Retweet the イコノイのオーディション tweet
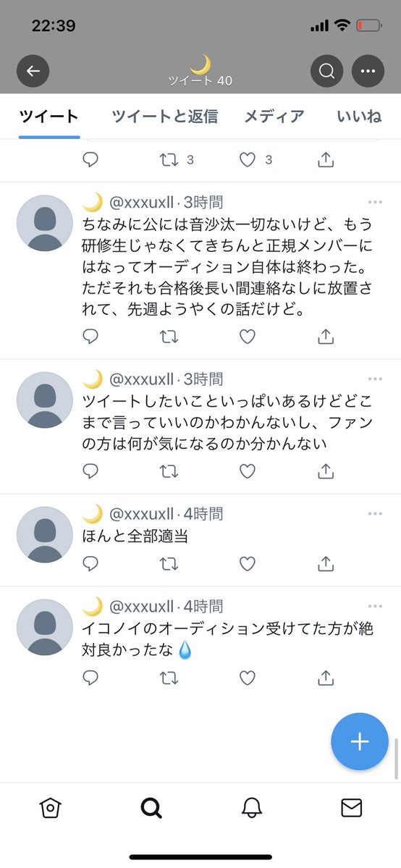 pyautogui.click(x=169, y=678)
